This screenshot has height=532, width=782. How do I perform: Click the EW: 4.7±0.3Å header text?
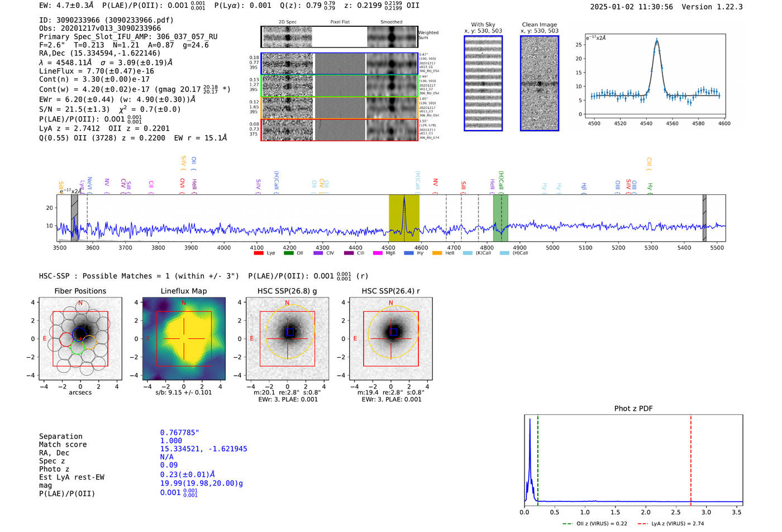pos(66,6)
